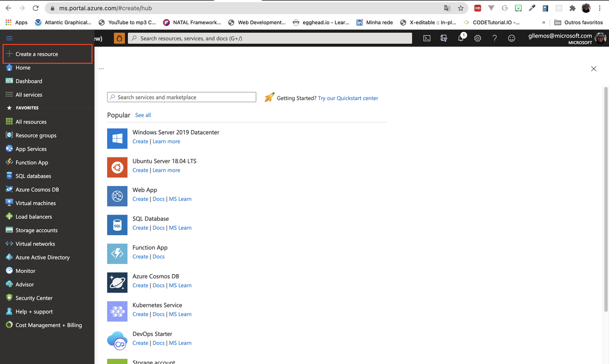
Task: Open Docs for SQL Database
Action: [x=158, y=228]
